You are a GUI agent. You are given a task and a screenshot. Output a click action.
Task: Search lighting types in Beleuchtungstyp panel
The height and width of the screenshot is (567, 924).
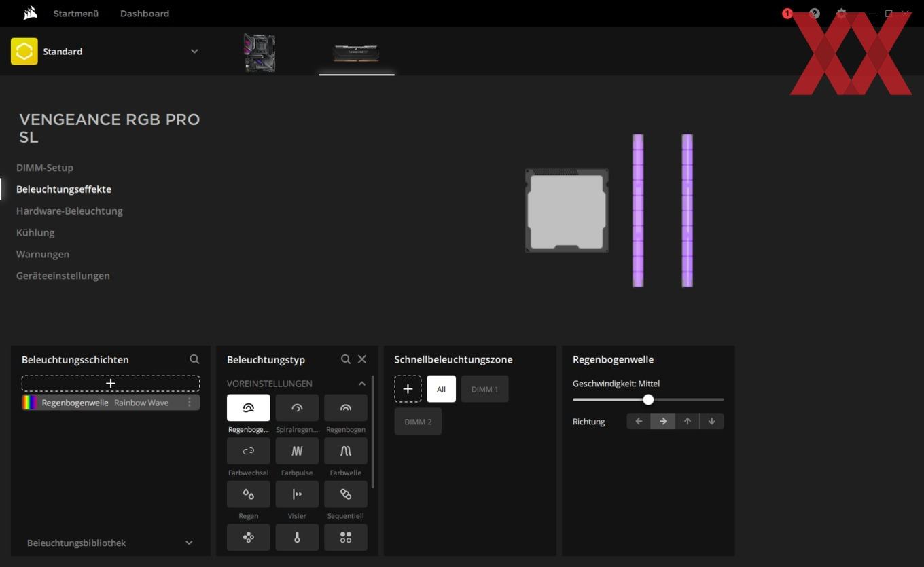(x=345, y=359)
